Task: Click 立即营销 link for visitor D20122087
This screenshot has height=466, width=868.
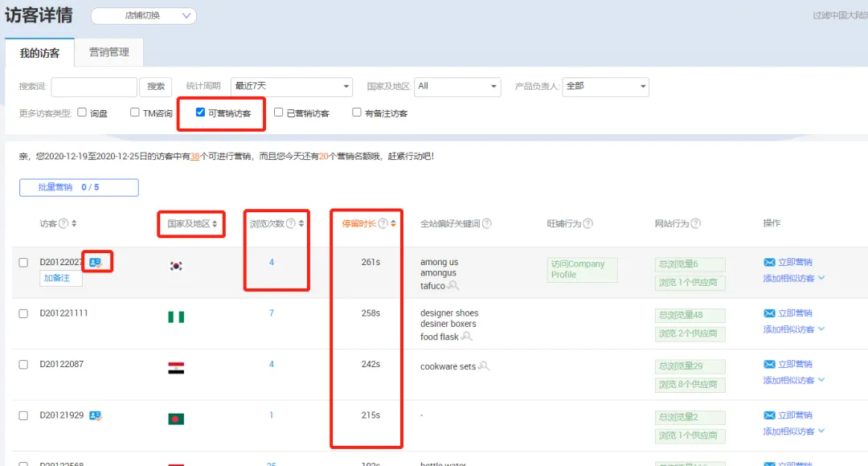Action: 788,364
